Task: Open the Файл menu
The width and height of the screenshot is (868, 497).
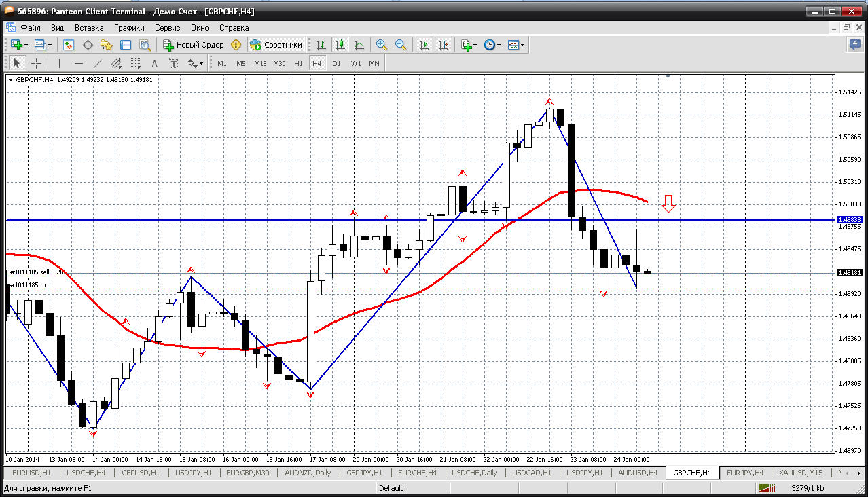Action: point(31,28)
